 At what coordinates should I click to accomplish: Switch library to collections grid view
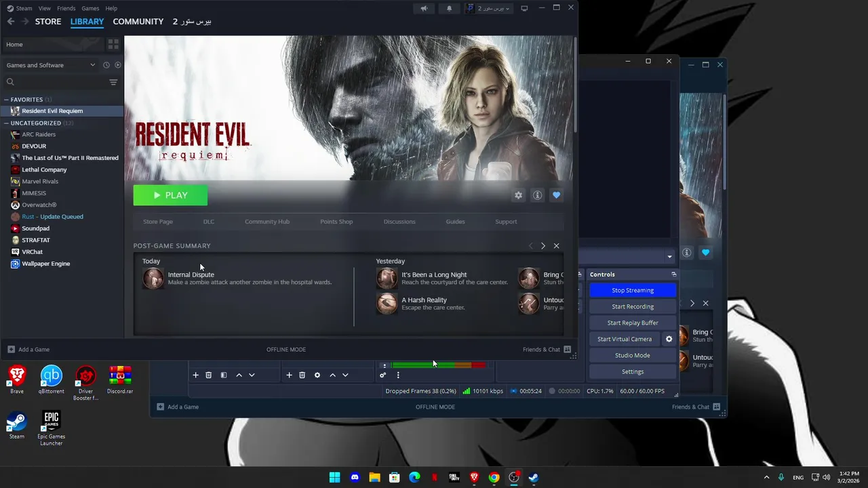(113, 44)
